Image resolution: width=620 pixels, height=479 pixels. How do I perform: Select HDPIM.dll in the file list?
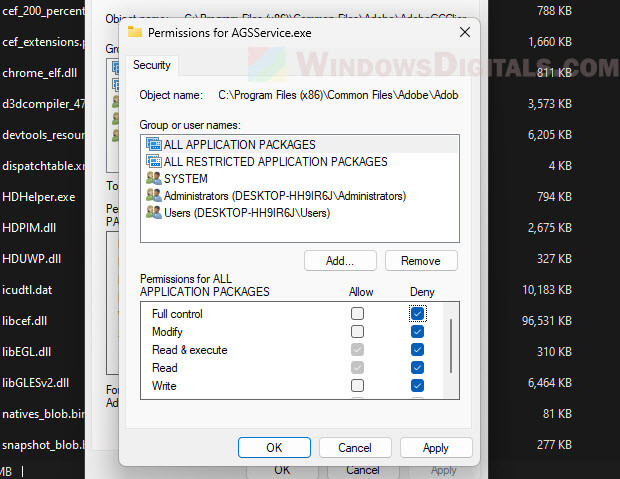coord(29,228)
